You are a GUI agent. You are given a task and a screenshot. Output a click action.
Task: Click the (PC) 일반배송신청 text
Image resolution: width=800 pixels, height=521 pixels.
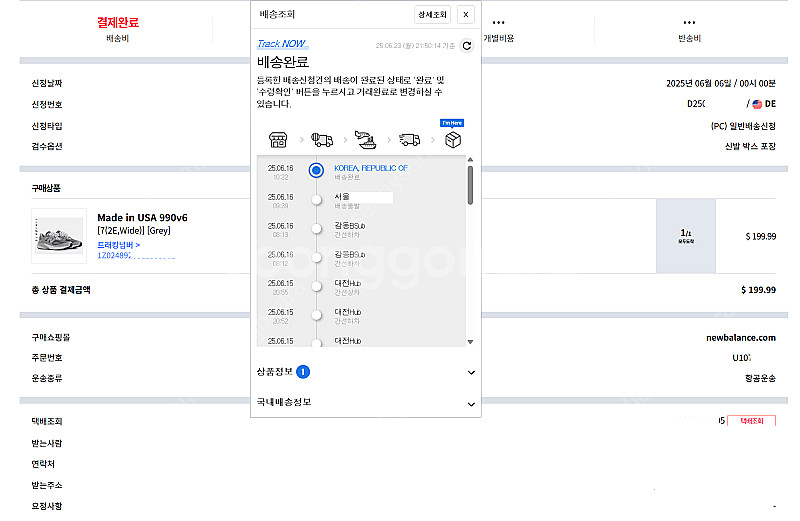[743, 126]
